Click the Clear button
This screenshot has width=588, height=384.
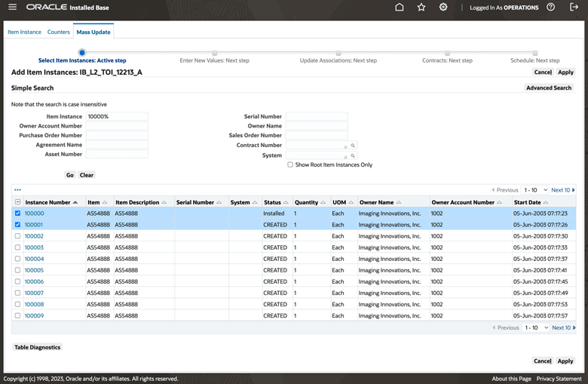[87, 175]
